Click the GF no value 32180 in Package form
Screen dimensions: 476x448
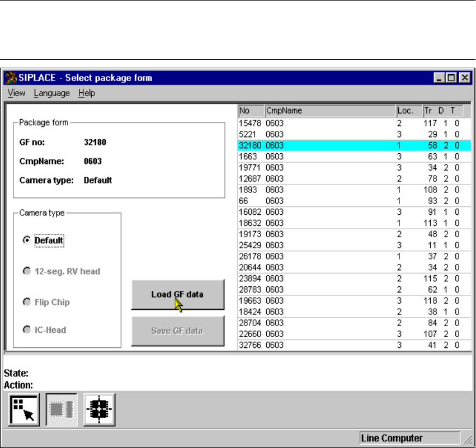click(x=95, y=143)
